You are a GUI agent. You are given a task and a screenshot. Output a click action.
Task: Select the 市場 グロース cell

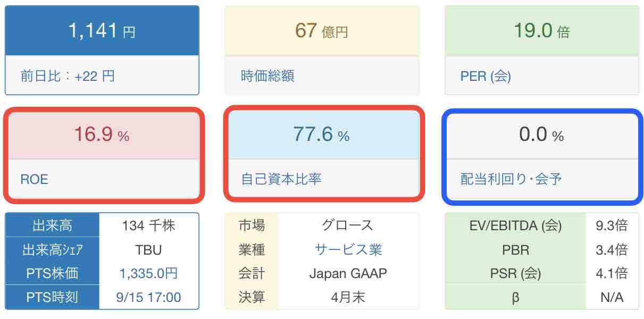point(348,225)
